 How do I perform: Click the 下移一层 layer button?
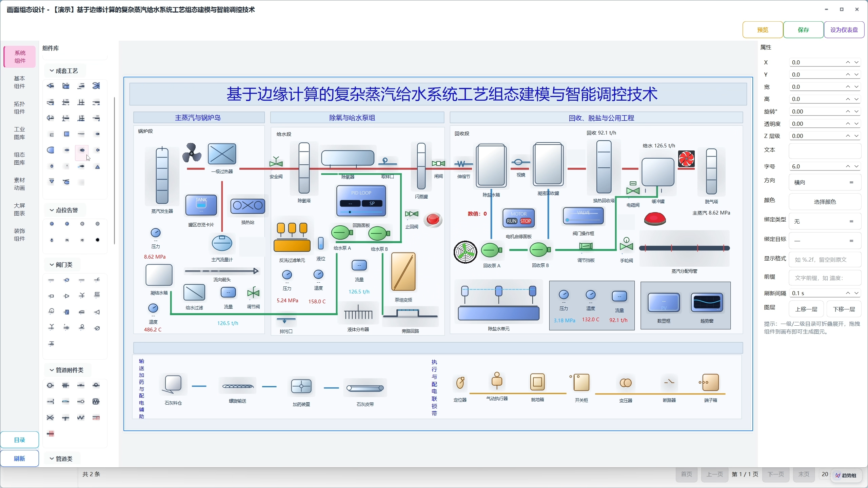tap(844, 309)
